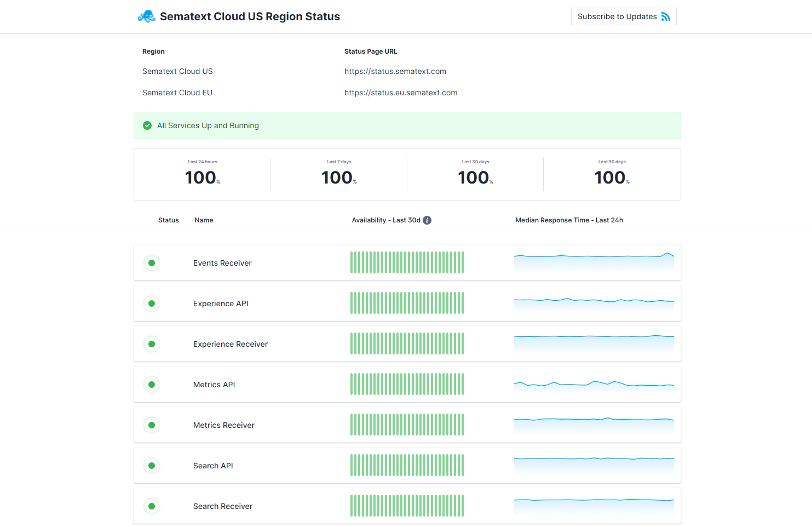Click the Last 90 days uptime value
Screen dimensions: 812x527
pos(612,177)
